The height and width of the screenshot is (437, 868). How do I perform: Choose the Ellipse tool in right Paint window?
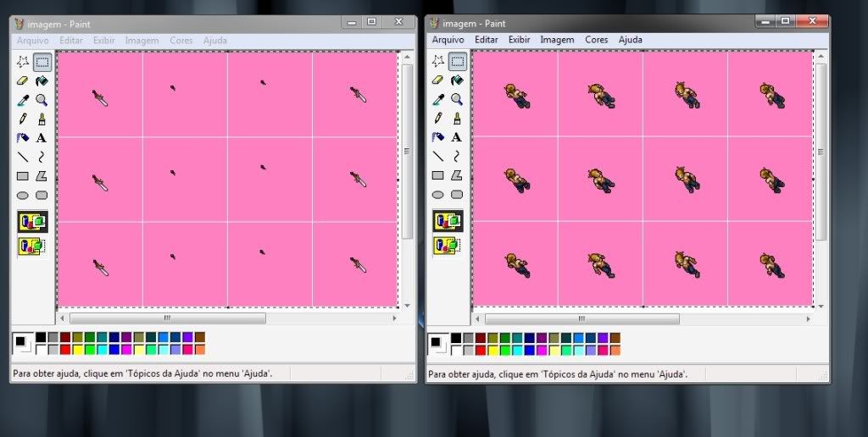[x=438, y=195]
